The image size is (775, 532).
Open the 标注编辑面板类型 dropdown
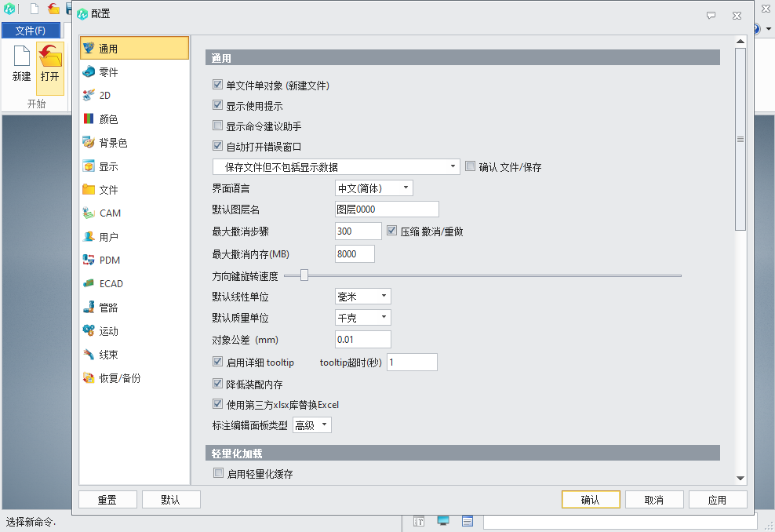coord(311,425)
